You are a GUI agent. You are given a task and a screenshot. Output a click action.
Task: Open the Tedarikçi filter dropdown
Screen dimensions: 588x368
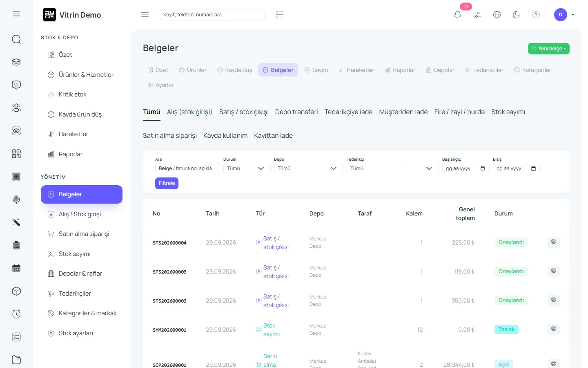click(392, 168)
